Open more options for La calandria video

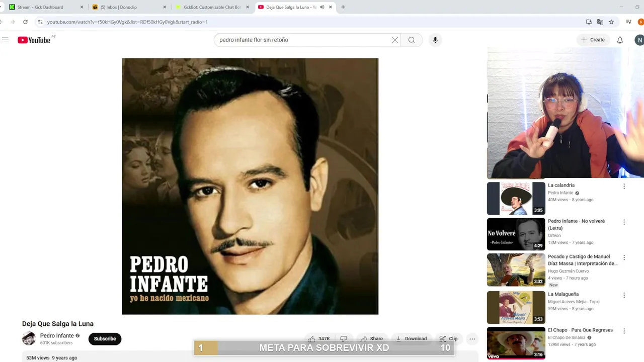624,186
